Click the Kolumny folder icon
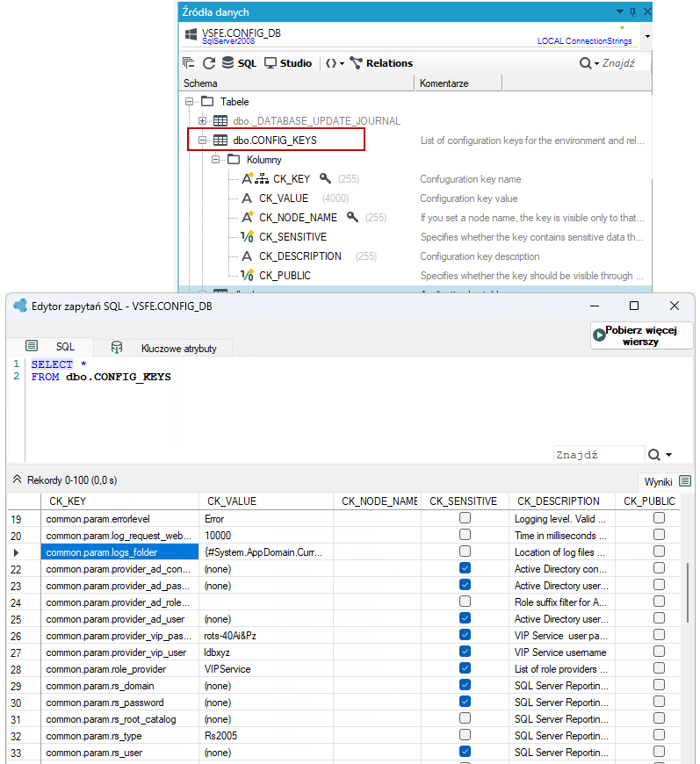Image resolution: width=700 pixels, height=764 pixels. pyautogui.click(x=234, y=159)
